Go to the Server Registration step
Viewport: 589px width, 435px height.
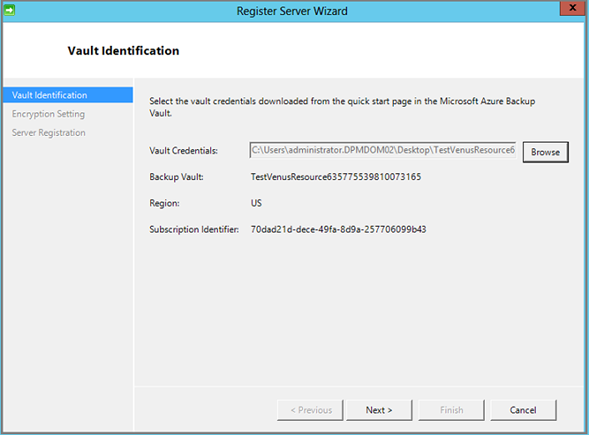(48, 133)
